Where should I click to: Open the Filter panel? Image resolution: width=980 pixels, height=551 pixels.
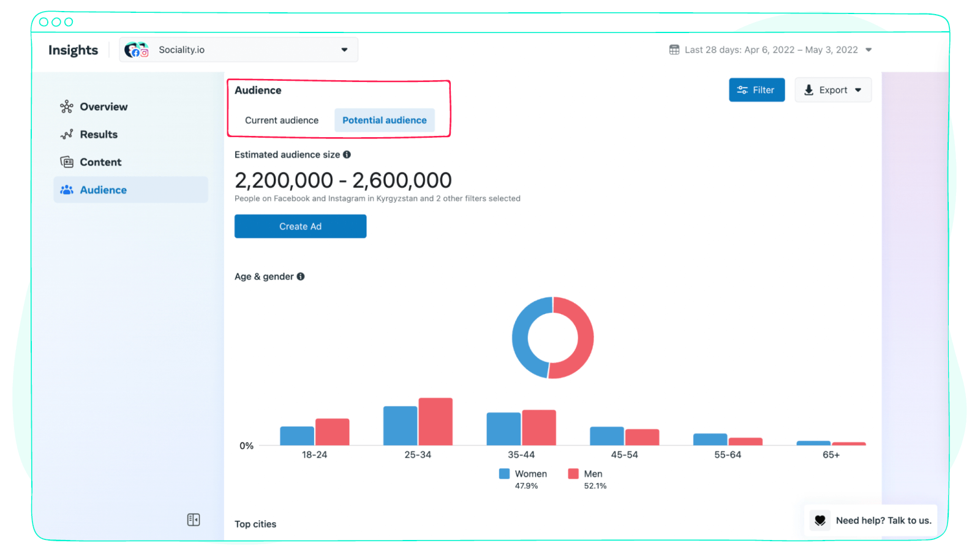tap(757, 89)
